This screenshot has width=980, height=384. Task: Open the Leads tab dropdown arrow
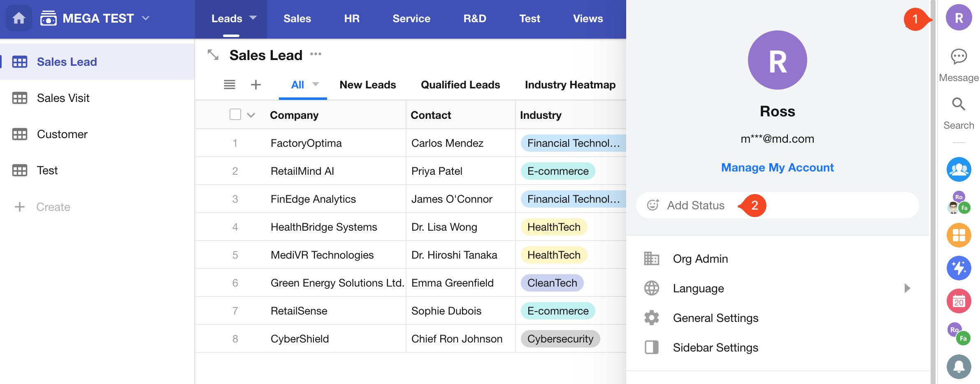[x=253, y=18]
